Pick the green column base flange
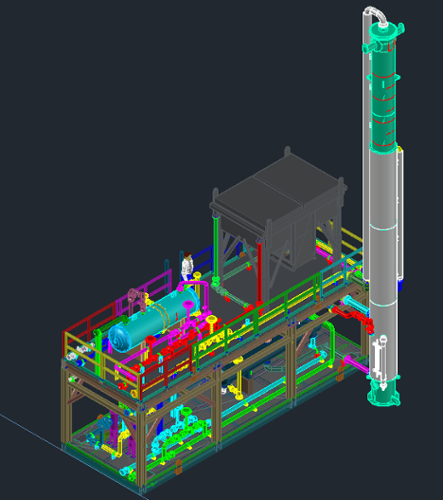The image size is (443, 500). click(x=383, y=393)
